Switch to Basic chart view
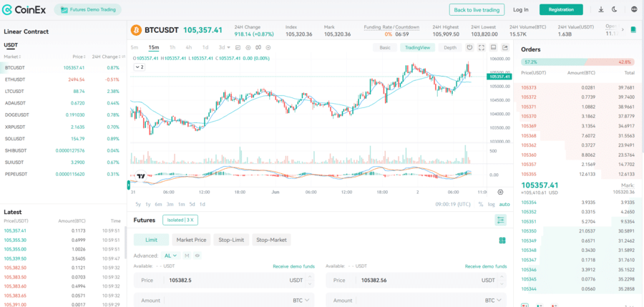 [385, 48]
